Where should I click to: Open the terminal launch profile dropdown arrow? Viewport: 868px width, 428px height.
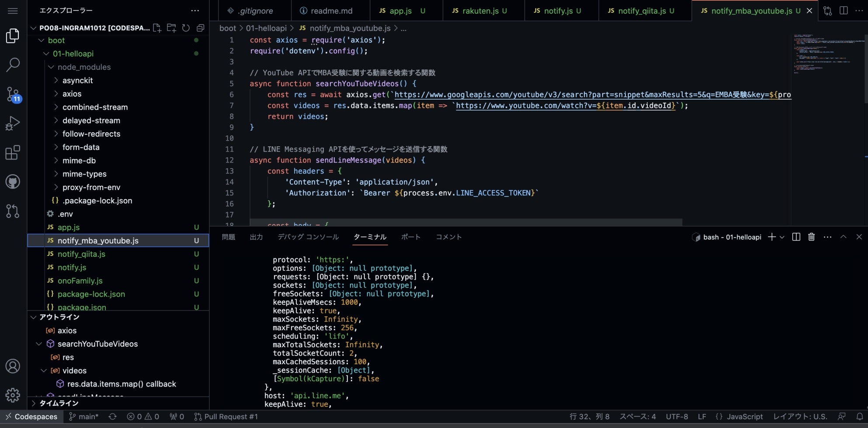[782, 237]
